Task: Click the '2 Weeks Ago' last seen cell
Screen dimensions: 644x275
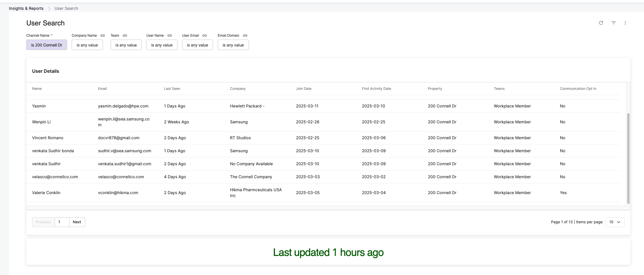Action: (x=176, y=122)
